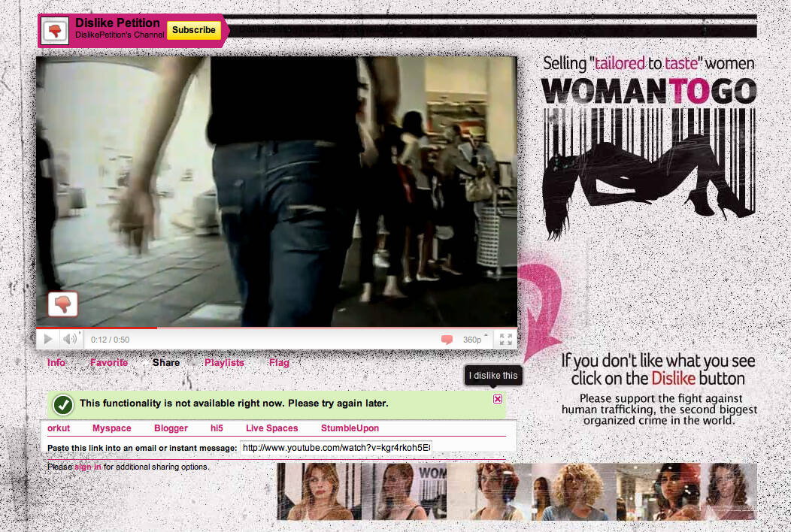Click the sign in link for sharing options
791x532 pixels.
coord(87,467)
